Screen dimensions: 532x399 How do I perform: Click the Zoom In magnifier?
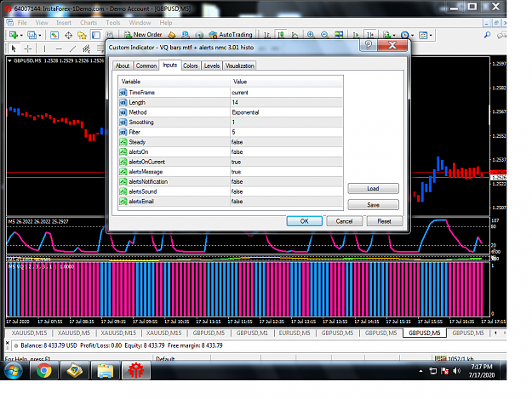pos(311,35)
